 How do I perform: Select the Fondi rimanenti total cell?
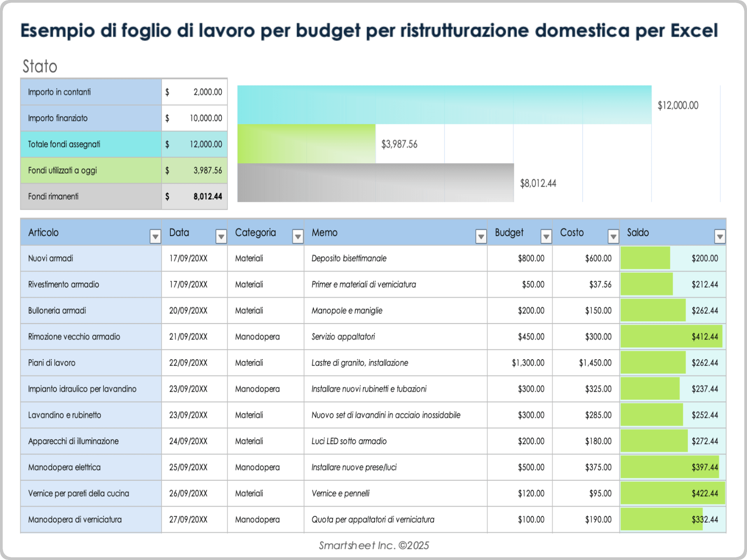[194, 196]
